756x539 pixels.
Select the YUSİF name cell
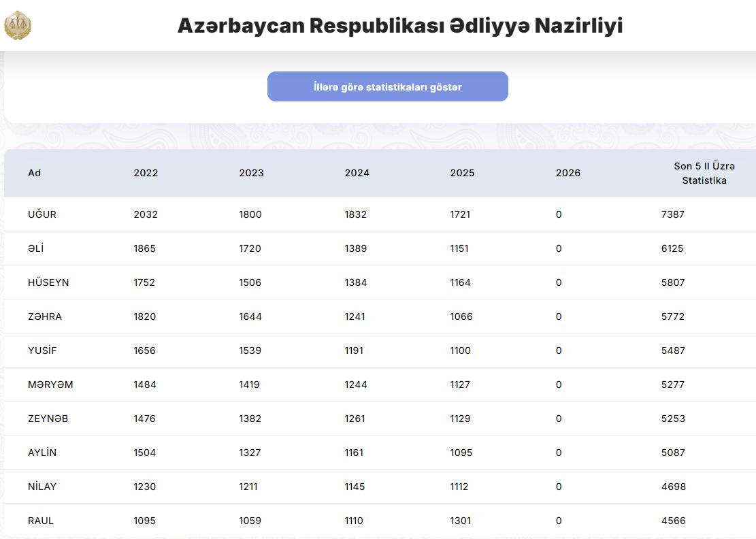[42, 350]
